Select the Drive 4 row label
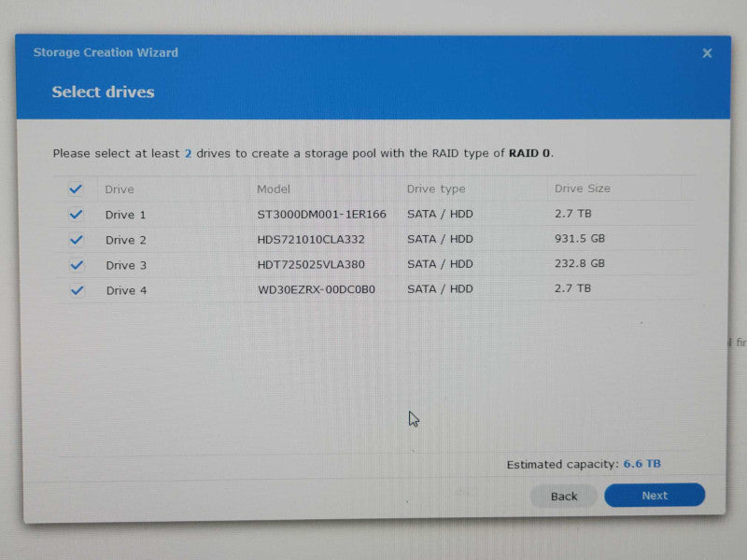 [126, 290]
